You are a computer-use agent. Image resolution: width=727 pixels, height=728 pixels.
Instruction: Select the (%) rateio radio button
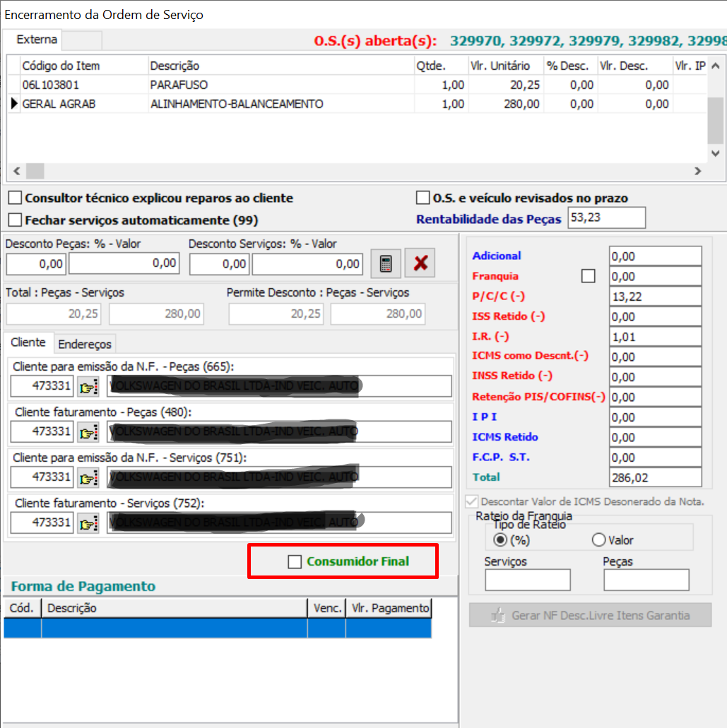coord(500,540)
